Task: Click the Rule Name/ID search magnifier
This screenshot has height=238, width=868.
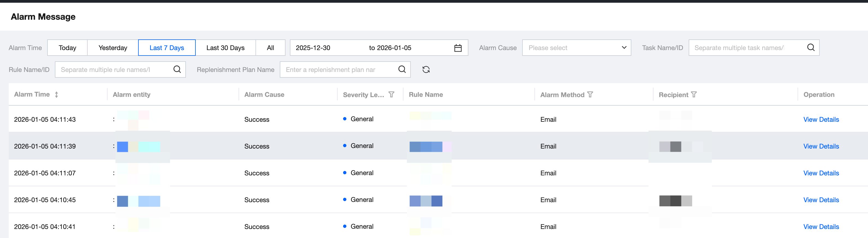Action: tap(177, 69)
